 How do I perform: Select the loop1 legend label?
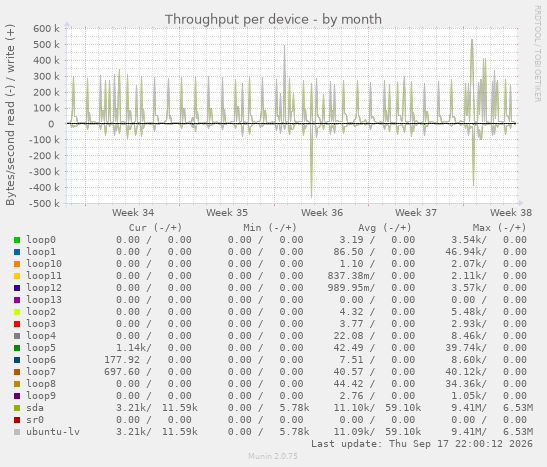[x=41, y=252]
